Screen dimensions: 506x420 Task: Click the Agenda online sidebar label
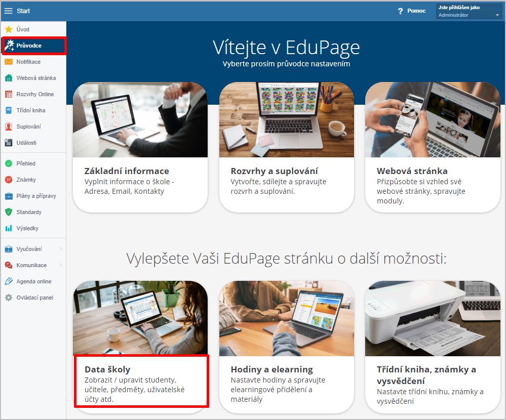(x=34, y=281)
